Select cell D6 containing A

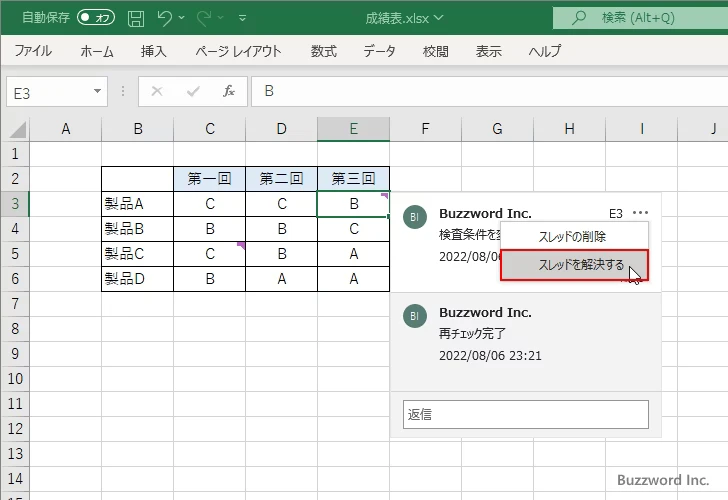coord(281,279)
